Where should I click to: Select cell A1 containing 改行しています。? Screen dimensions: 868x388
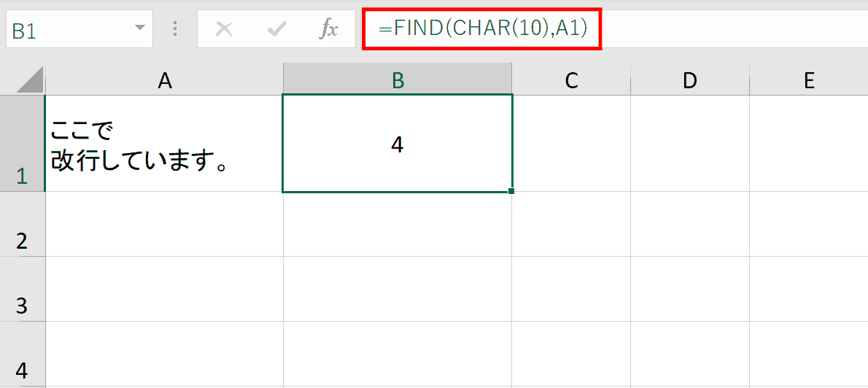click(x=164, y=144)
